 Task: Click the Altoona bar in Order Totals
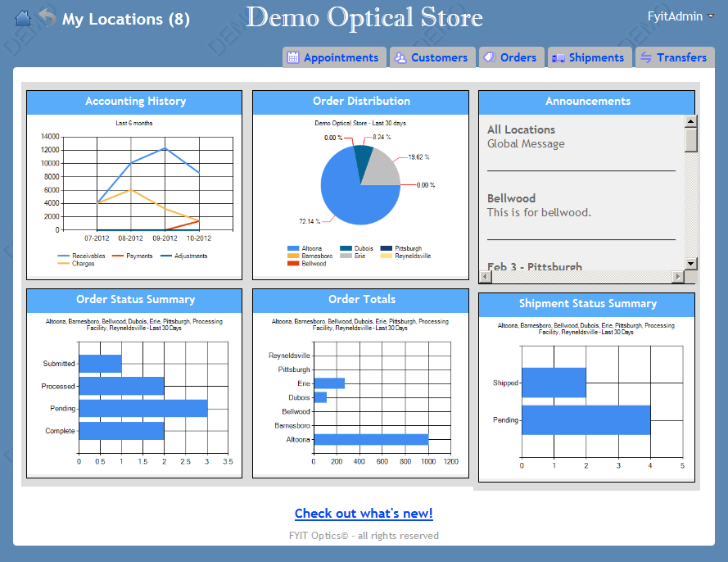(x=372, y=439)
